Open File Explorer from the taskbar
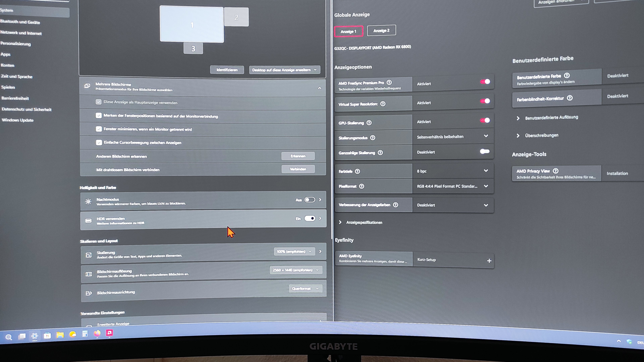The image size is (644, 362). click(x=60, y=335)
